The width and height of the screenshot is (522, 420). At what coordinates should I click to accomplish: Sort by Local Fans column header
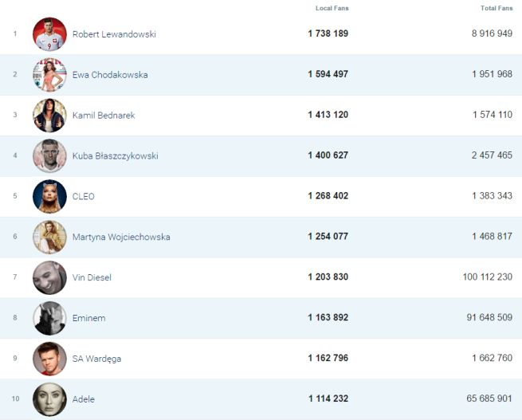pyautogui.click(x=332, y=8)
